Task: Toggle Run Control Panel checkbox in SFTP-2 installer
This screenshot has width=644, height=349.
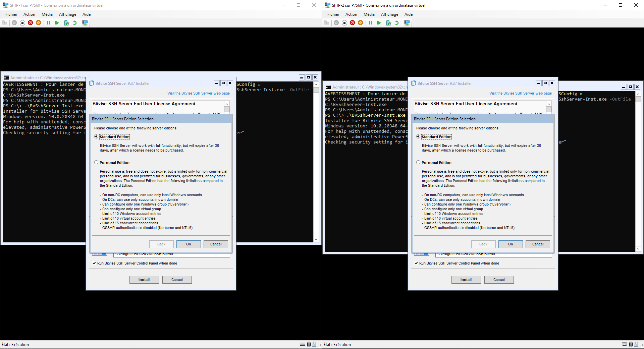Action: click(x=416, y=263)
